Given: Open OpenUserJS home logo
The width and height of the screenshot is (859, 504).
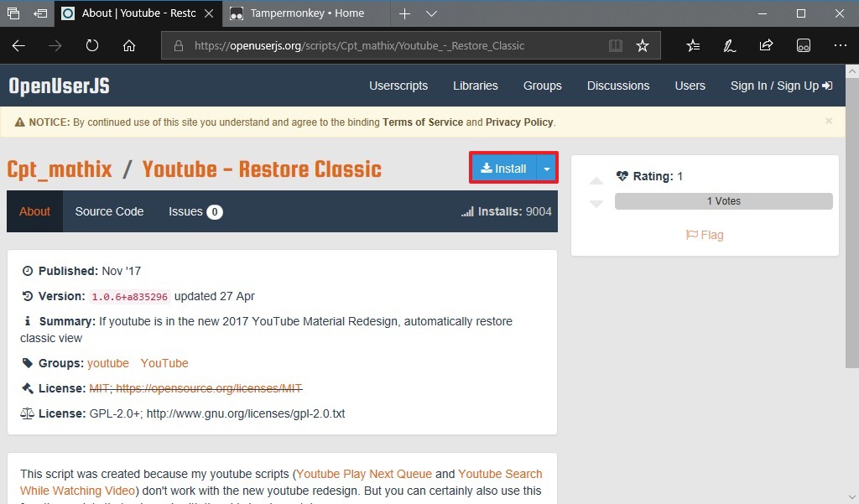Looking at the screenshot, I should [60, 86].
